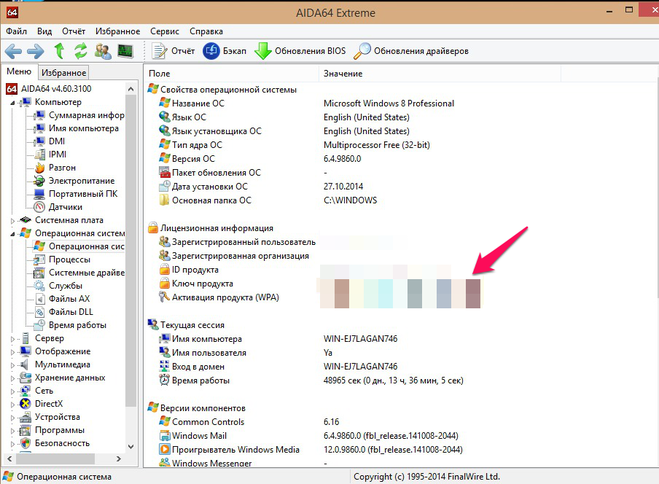This screenshot has height=484, width=659.
Task: Select the IPMI tree item
Action: [x=51, y=154]
